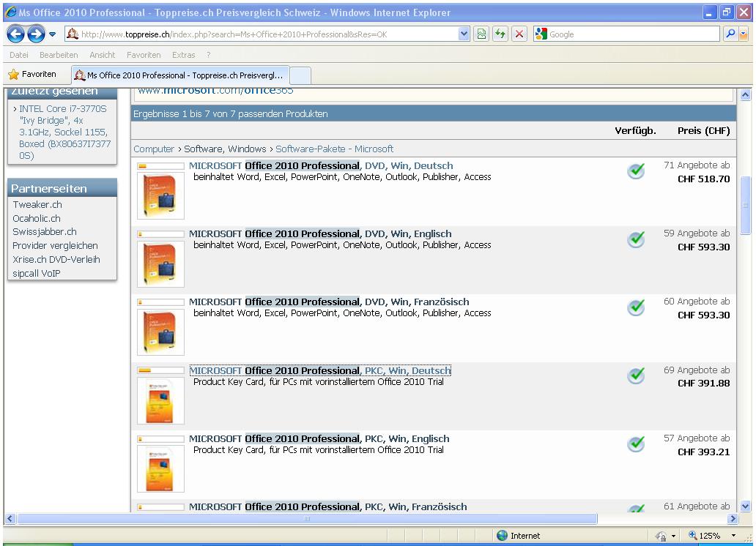Open the Computer breadcrumb link
Image resolution: width=756 pixels, height=546 pixels.
154,149
